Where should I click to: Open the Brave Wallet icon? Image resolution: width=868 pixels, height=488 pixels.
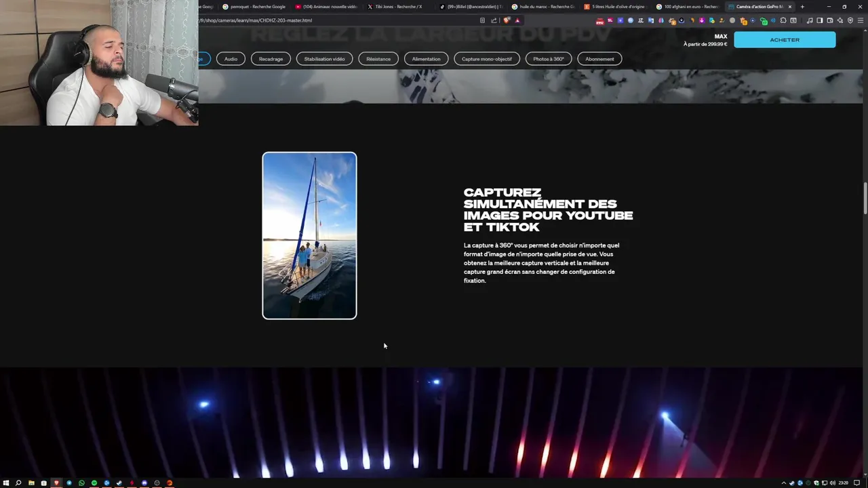(x=829, y=20)
